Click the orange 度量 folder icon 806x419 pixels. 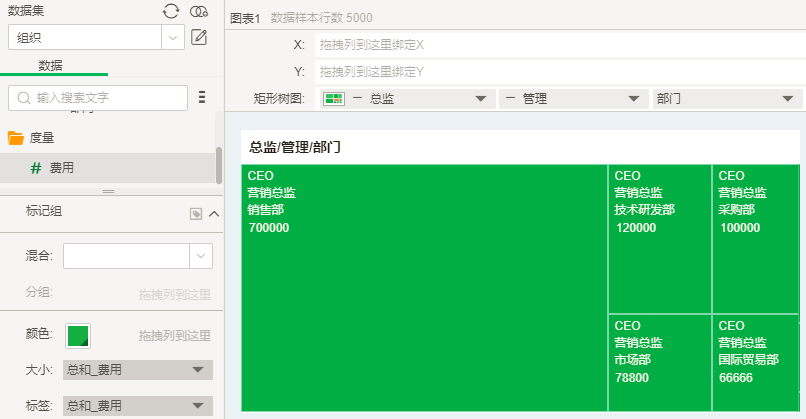pos(16,138)
